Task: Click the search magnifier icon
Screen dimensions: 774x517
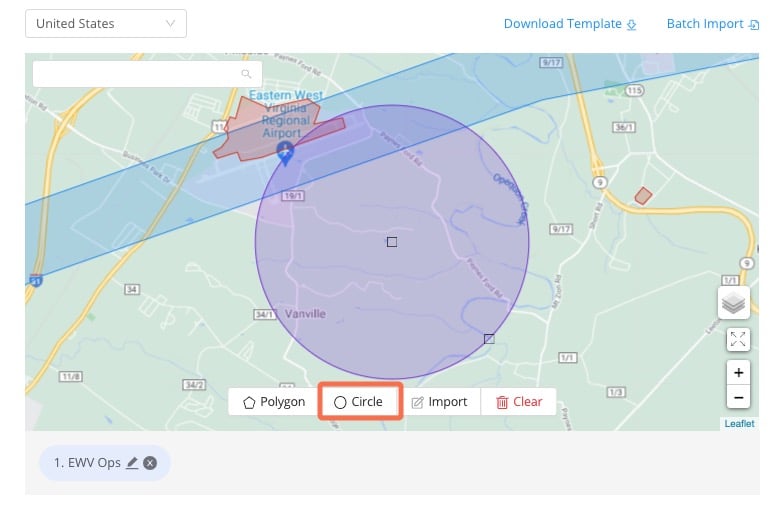Action: 246,74
